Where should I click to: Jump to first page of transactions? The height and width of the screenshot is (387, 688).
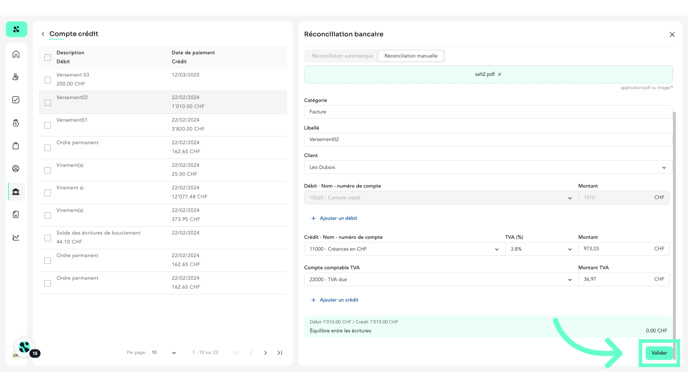click(x=237, y=353)
